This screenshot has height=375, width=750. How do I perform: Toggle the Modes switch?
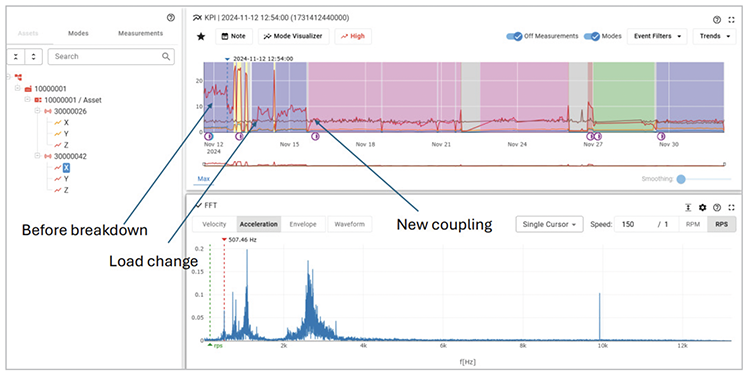[x=592, y=36]
